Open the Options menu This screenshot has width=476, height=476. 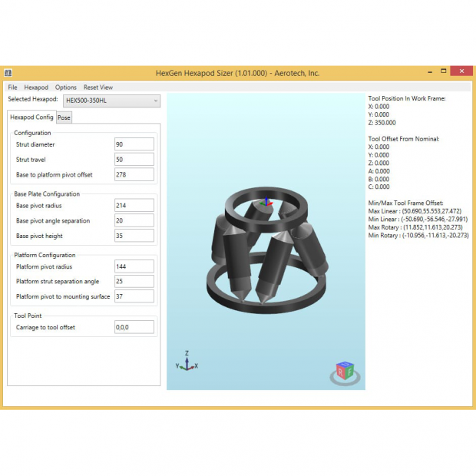pyautogui.click(x=66, y=88)
